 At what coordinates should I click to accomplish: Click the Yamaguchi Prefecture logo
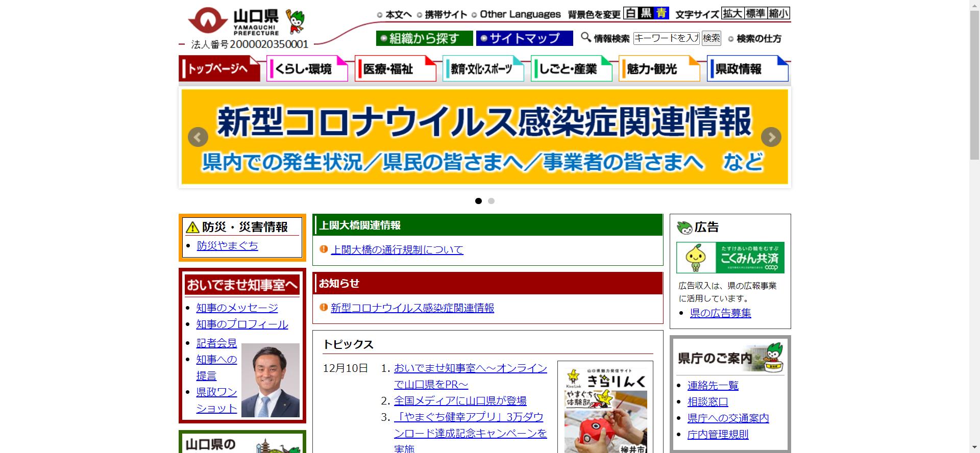[233, 22]
